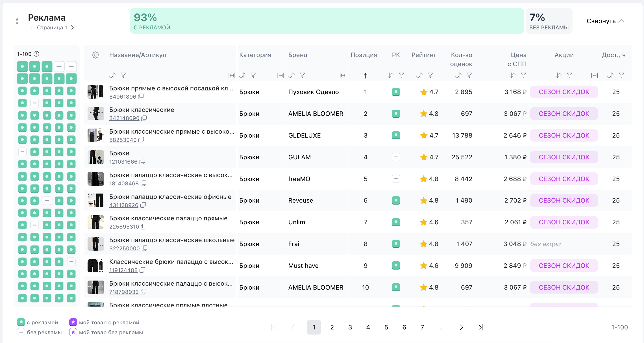Click filter icon in Бренд column
This screenshot has width=644, height=343.
(302, 75)
